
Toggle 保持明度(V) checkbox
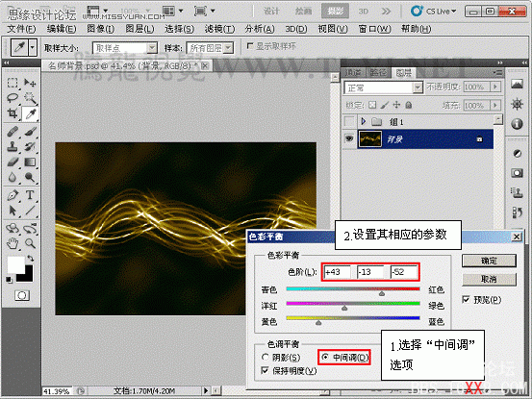(x=265, y=370)
